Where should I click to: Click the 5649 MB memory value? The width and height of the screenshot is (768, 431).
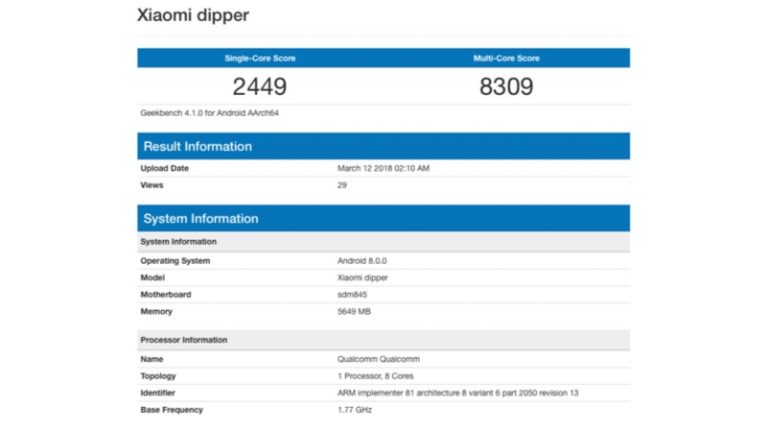click(354, 312)
